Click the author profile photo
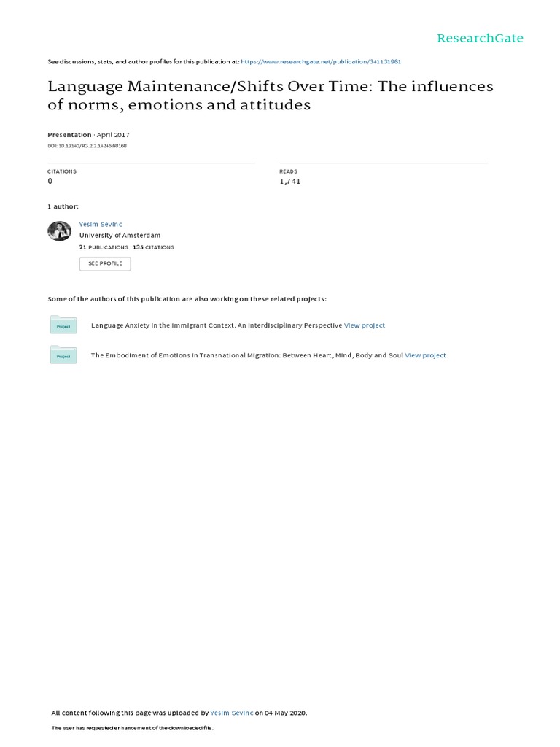 (x=59, y=231)
